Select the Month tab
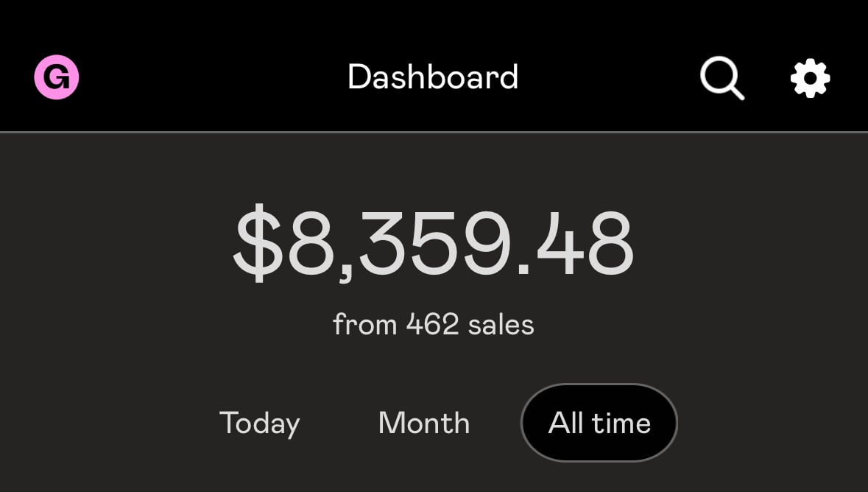868x492 pixels. pyautogui.click(x=424, y=424)
